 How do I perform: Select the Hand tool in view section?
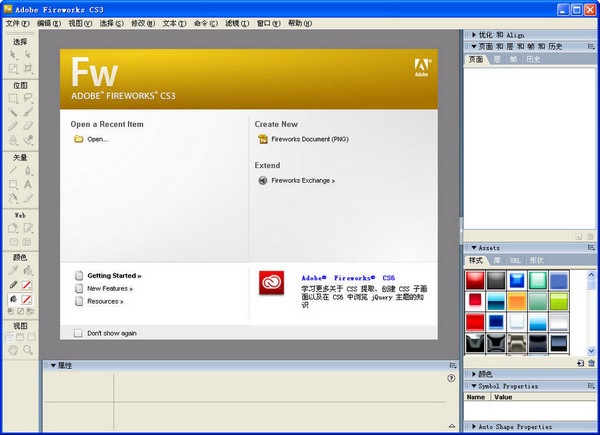(13, 351)
